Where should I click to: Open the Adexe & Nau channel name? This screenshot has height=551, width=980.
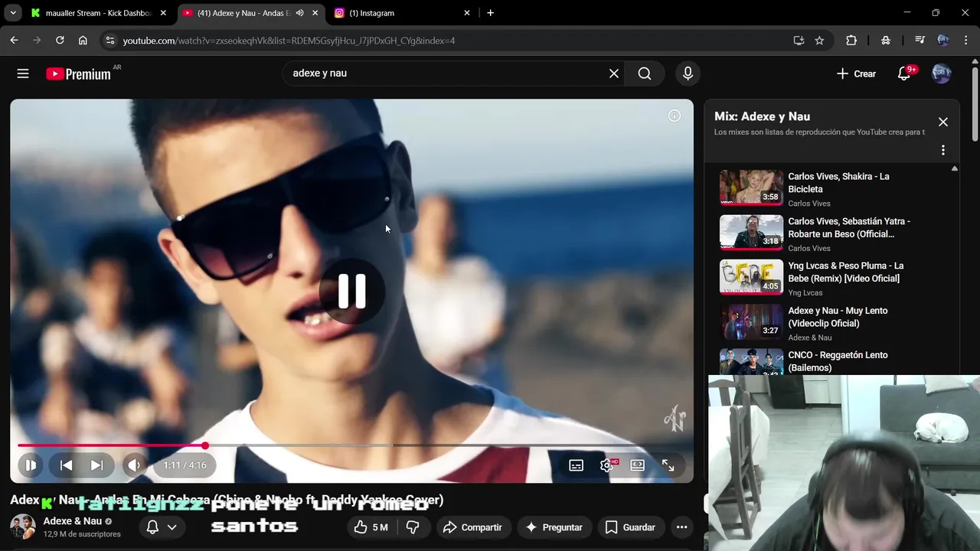click(x=72, y=521)
